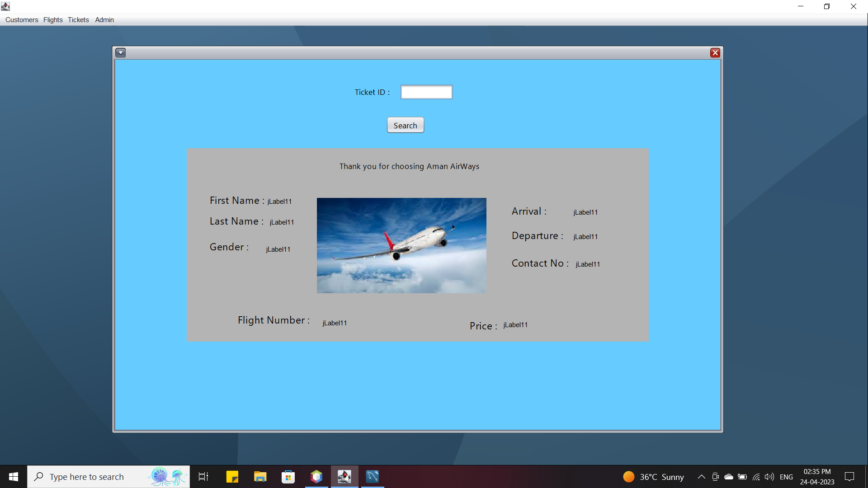Click the Ticket ID label
868x488 pixels.
point(372,92)
